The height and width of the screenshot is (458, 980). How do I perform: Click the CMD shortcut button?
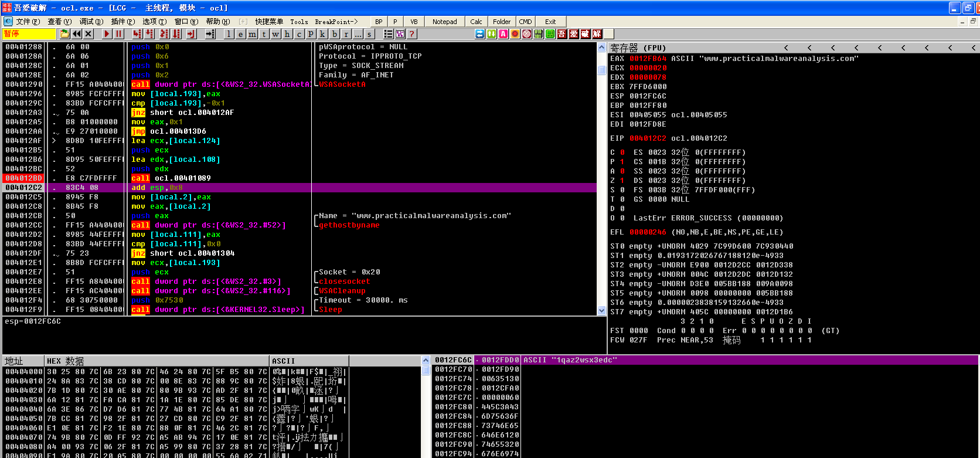click(525, 22)
